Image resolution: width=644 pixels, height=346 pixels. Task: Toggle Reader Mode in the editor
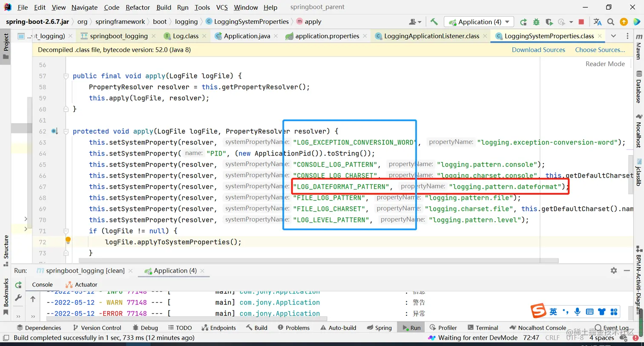pyautogui.click(x=605, y=64)
